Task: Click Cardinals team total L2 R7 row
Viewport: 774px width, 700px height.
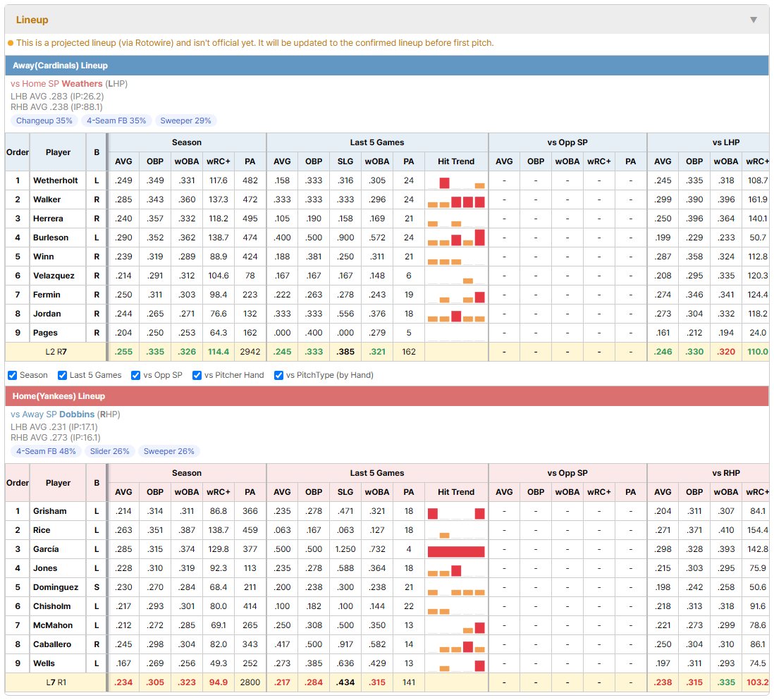Action: tap(387, 352)
